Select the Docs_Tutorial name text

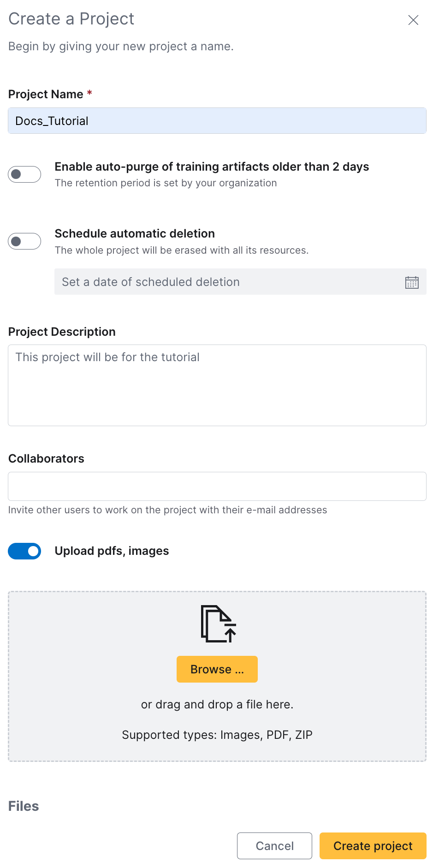51,121
